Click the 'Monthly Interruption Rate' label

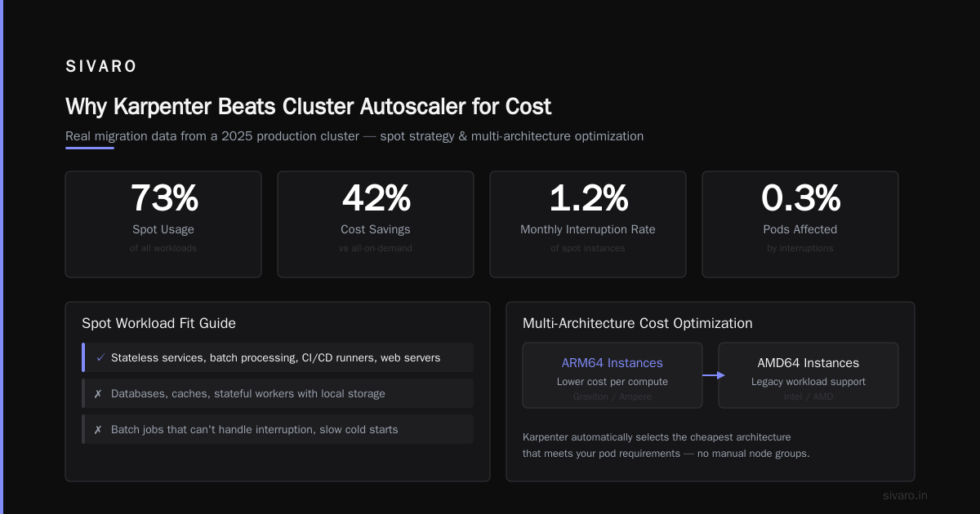[x=588, y=229]
